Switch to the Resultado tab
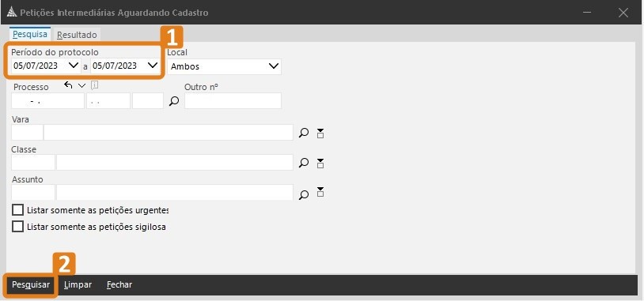This screenshot has height=301, width=644. point(77,35)
